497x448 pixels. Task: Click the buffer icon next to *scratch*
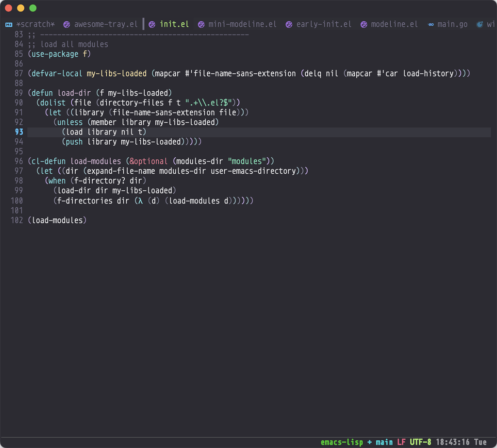pyautogui.click(x=8, y=23)
